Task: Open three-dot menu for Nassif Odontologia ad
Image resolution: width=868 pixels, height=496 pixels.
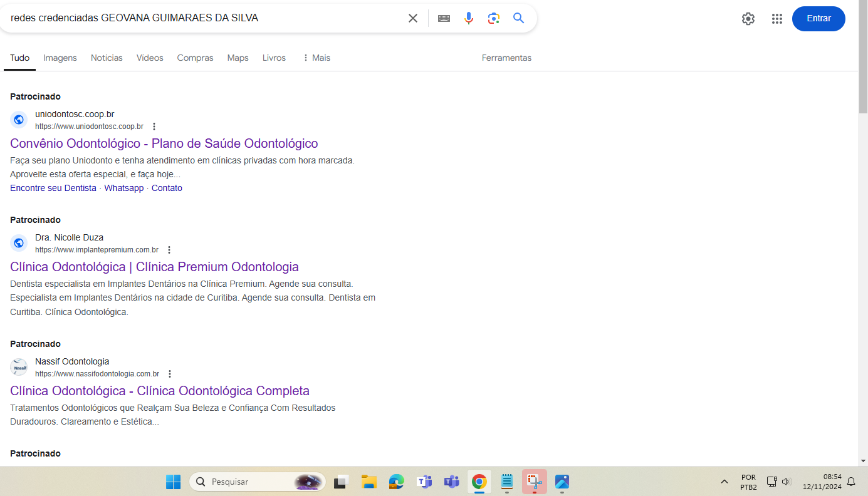Action: pyautogui.click(x=170, y=374)
